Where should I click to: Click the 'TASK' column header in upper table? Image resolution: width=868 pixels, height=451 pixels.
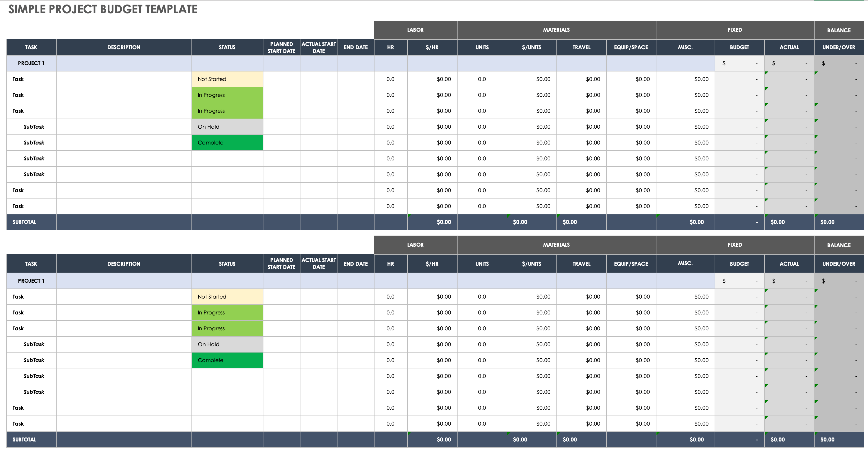coord(31,47)
